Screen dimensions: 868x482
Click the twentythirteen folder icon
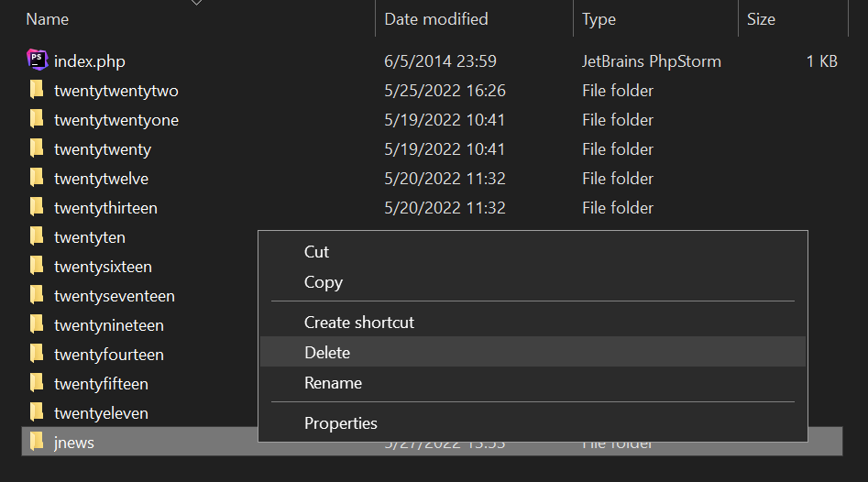[x=37, y=207]
